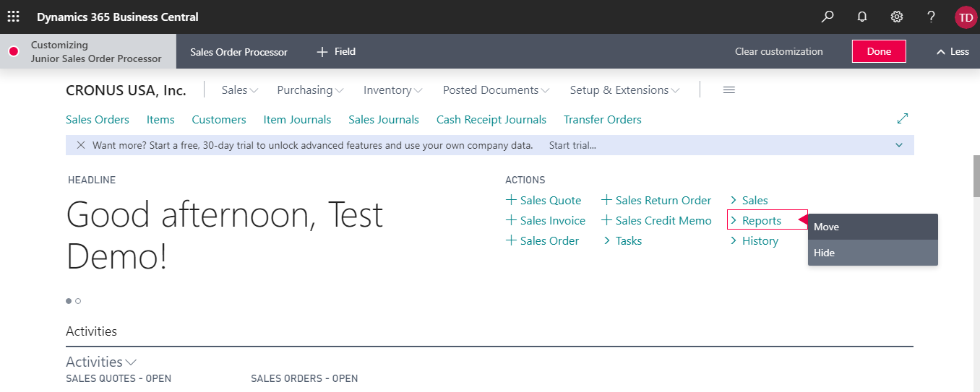Viewport: 980px width, 392px height.
Task: Click the SALES ORDERS - OPEN label
Action: [304, 378]
